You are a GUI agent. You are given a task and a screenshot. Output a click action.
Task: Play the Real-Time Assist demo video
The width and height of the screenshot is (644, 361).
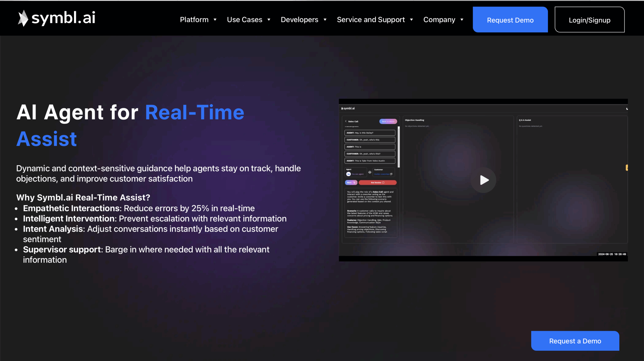click(x=483, y=180)
